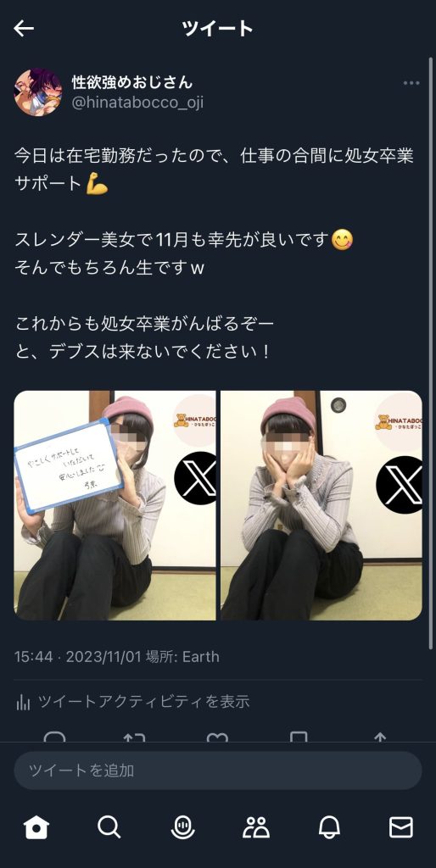
Task: Tap the share upward arrow icon
Action: pyautogui.click(x=380, y=737)
